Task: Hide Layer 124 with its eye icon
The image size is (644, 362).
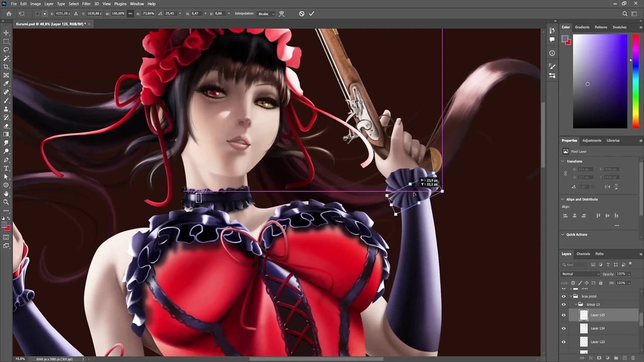Action: (x=563, y=328)
